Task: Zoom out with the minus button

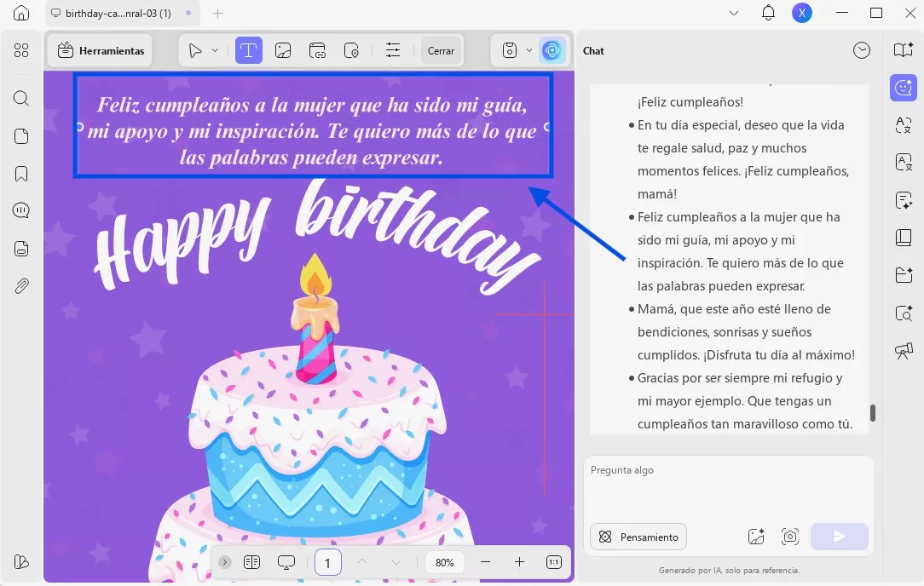Action: (x=485, y=562)
